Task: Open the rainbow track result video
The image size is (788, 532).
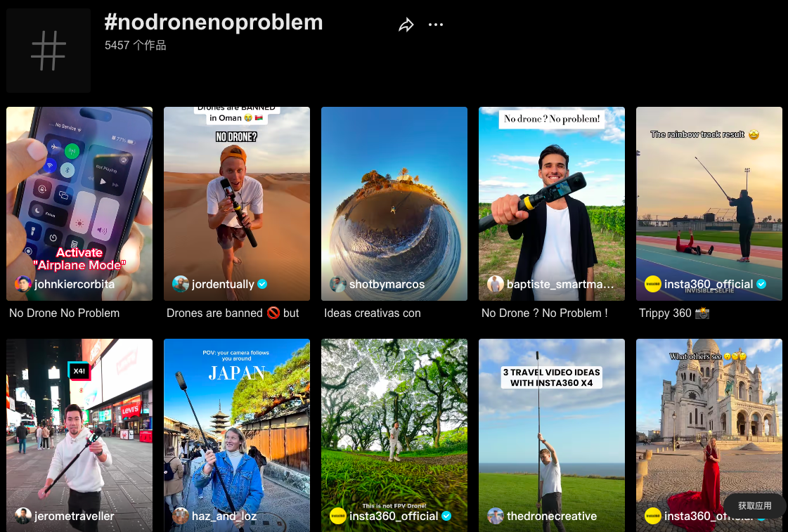Action: point(709,204)
